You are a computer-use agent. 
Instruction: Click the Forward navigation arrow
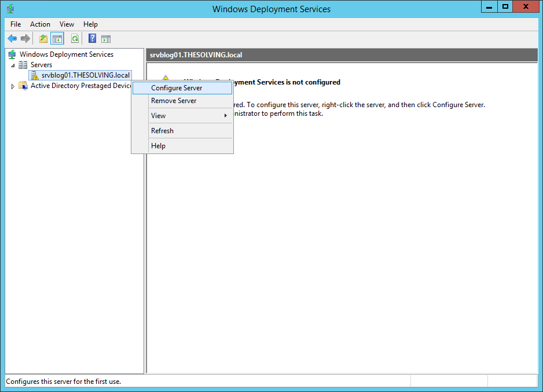tap(25, 38)
